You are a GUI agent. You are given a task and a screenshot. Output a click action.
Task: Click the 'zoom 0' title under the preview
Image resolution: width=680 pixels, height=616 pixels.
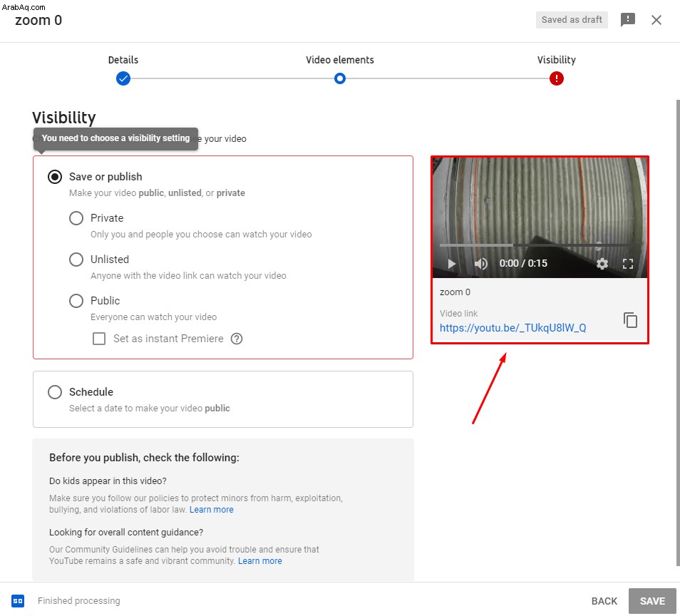click(x=455, y=292)
